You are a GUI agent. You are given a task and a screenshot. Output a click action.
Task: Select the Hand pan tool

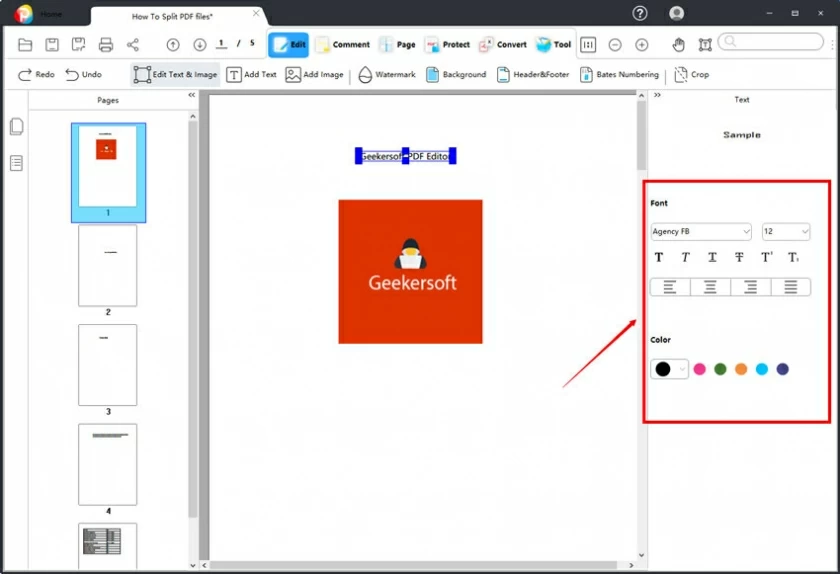[678, 45]
